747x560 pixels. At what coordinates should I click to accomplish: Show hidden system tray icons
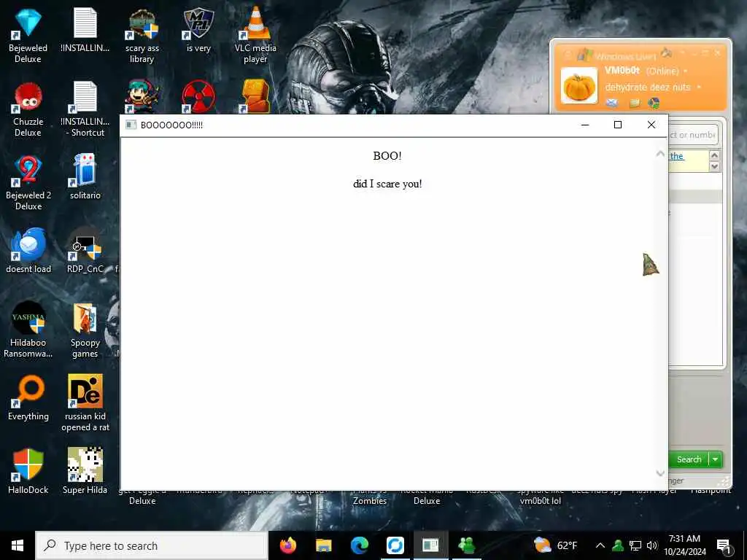coord(600,545)
